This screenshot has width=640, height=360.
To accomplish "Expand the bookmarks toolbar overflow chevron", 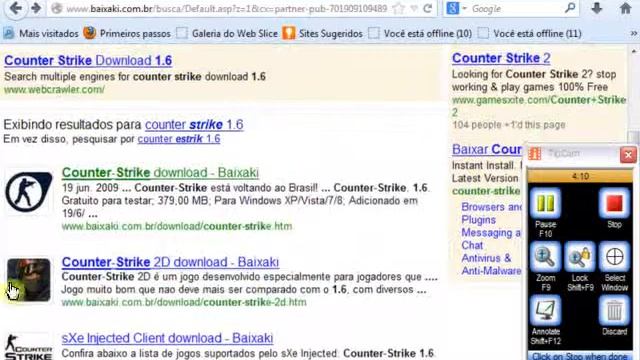I will tap(633, 33).
